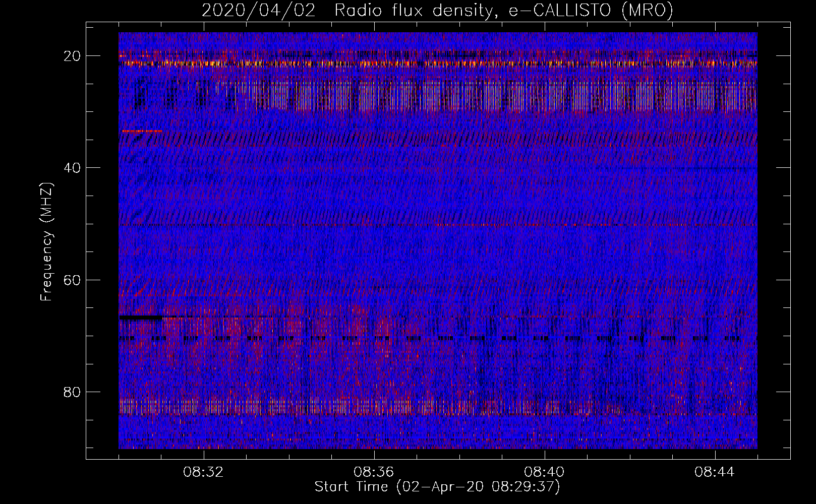Image resolution: width=816 pixels, height=504 pixels.
Task: Click the frequency tick label '40'
Action: (x=73, y=167)
